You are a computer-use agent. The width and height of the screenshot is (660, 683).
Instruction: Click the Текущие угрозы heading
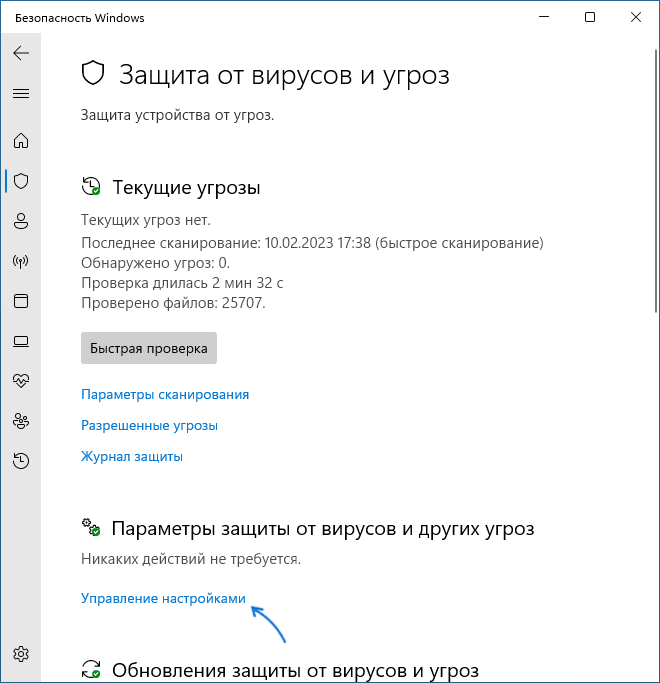coord(186,188)
